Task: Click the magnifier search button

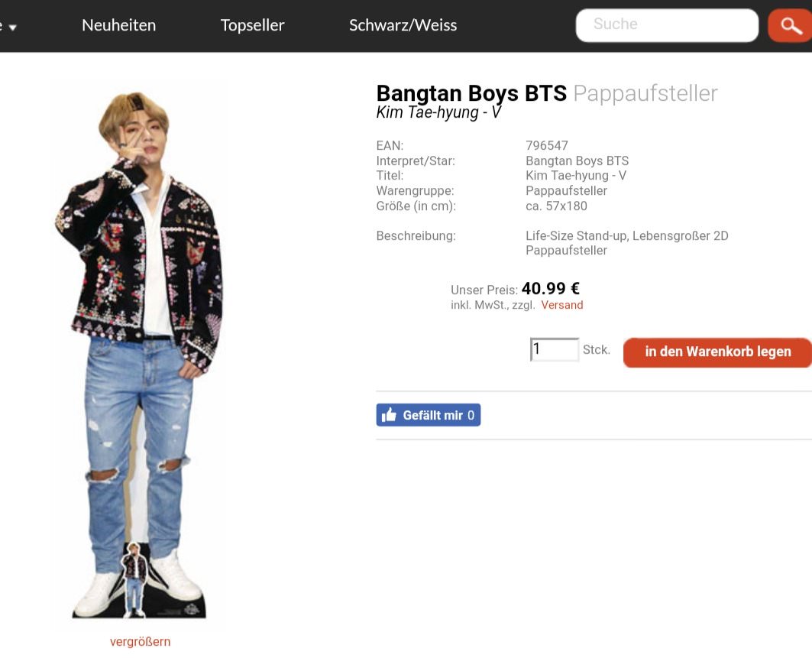Action: (791, 27)
